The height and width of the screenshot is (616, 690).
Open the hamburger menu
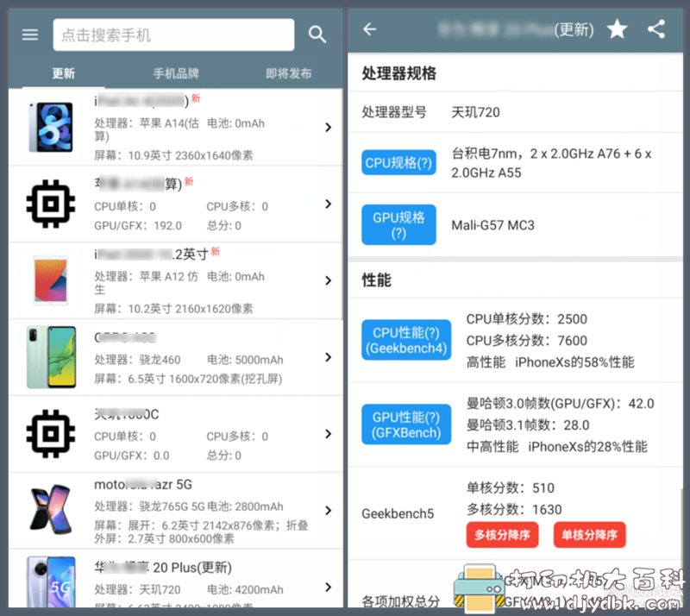[30, 35]
